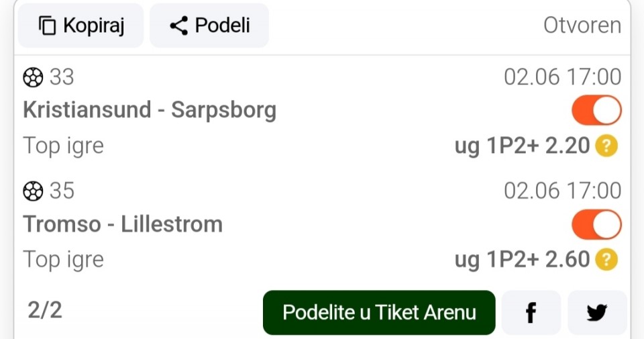Click the 2/2 selection counter
This screenshot has height=339, width=644.
(x=45, y=310)
